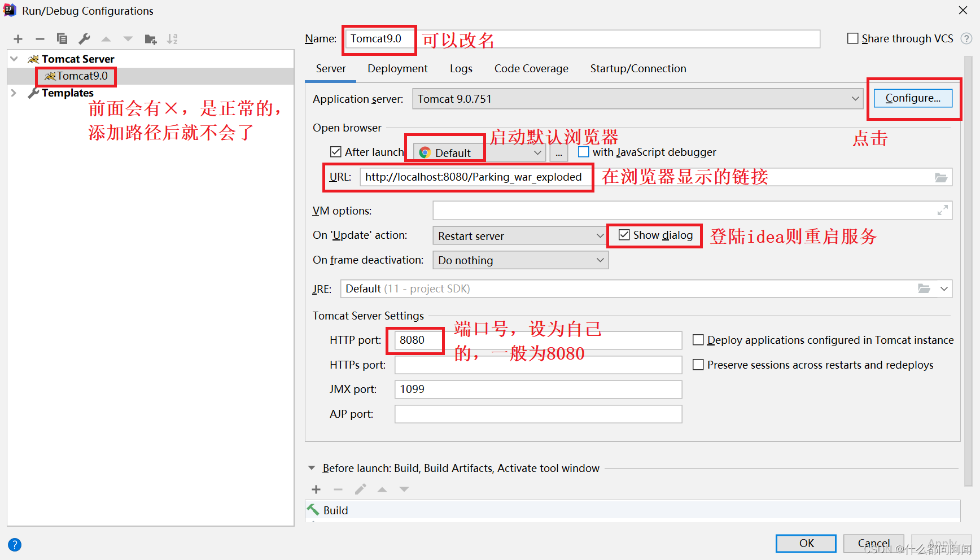The image size is (980, 560).
Task: Open the On frame deactivation dropdown
Action: coord(520,260)
